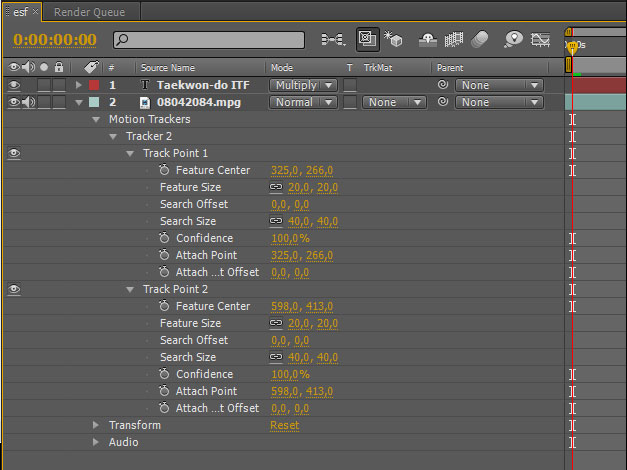The image size is (627, 470).
Task: Click the red label swatch of layer 1
Action: pyautogui.click(x=94, y=85)
